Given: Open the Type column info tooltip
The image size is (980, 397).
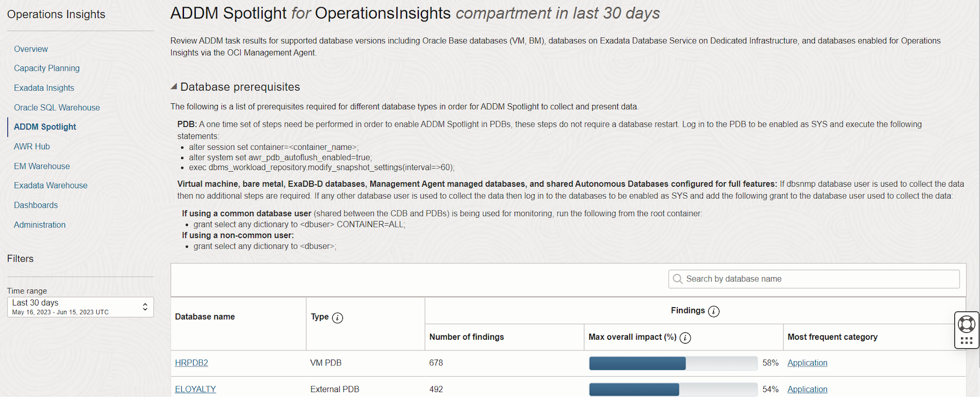Looking at the screenshot, I should point(338,317).
